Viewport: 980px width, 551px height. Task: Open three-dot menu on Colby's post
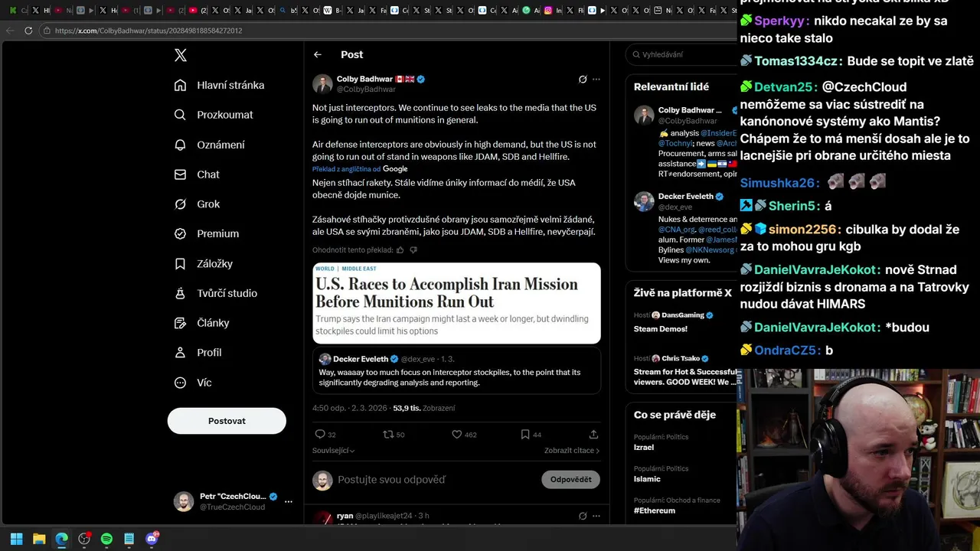[596, 79]
